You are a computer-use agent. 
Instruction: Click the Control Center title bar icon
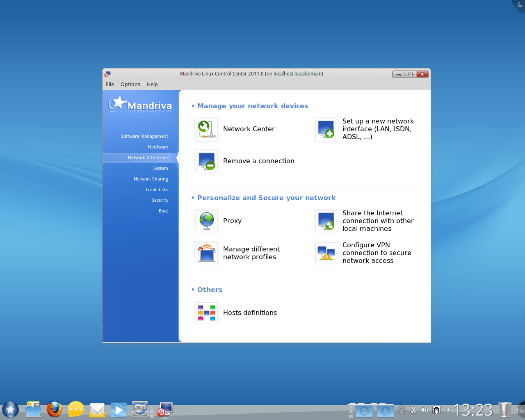click(x=107, y=74)
